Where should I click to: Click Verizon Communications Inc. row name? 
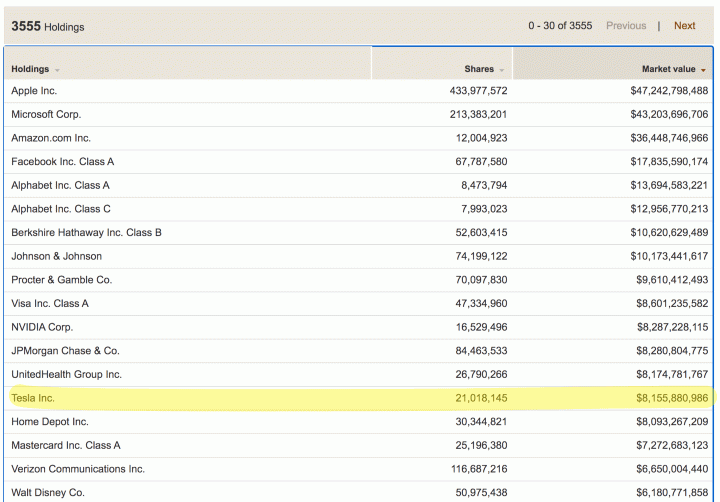pos(78,469)
